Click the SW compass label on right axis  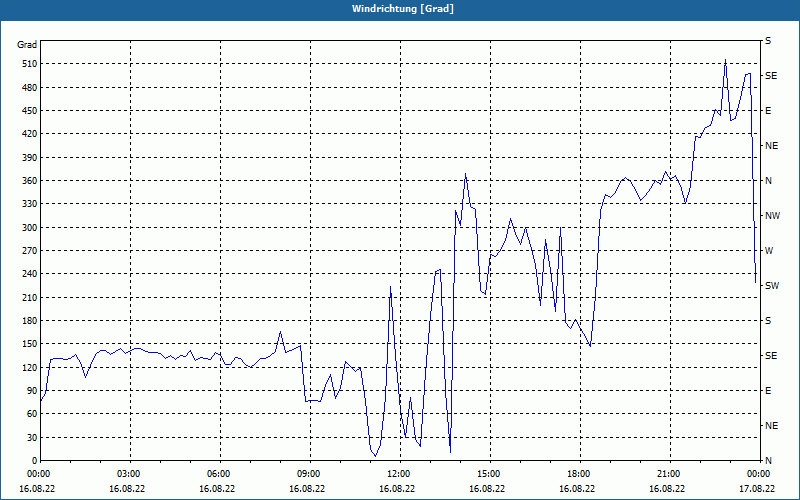tap(772, 286)
